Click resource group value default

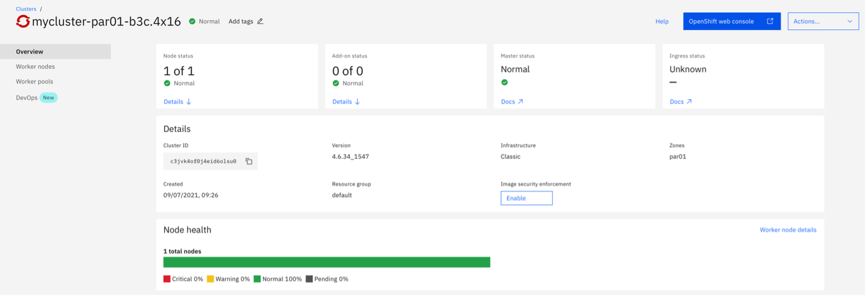pyautogui.click(x=342, y=195)
